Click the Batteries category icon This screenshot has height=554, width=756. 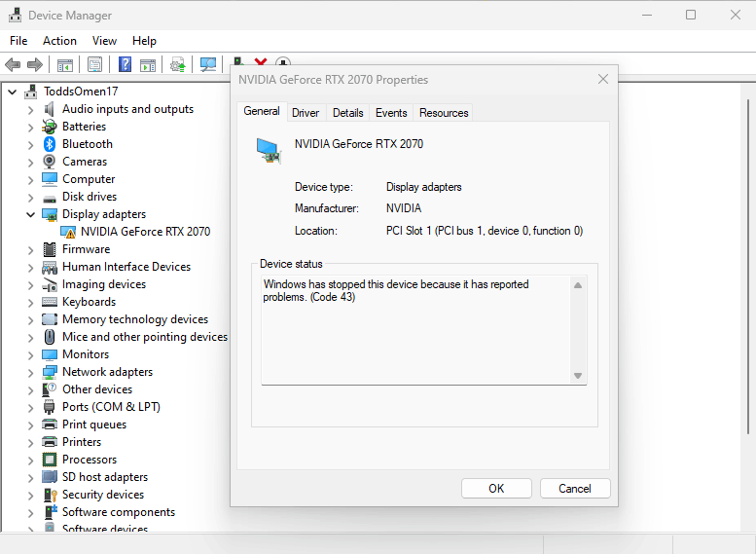tap(50, 127)
